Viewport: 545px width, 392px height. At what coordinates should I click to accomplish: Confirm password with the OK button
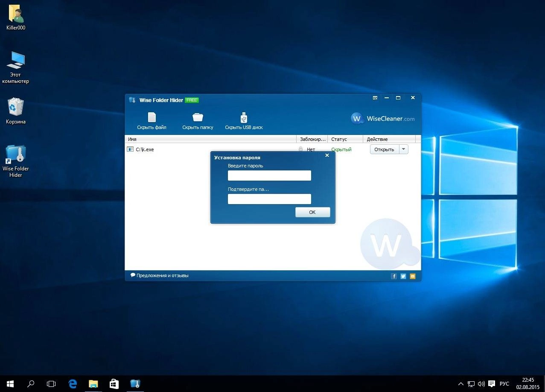click(312, 212)
